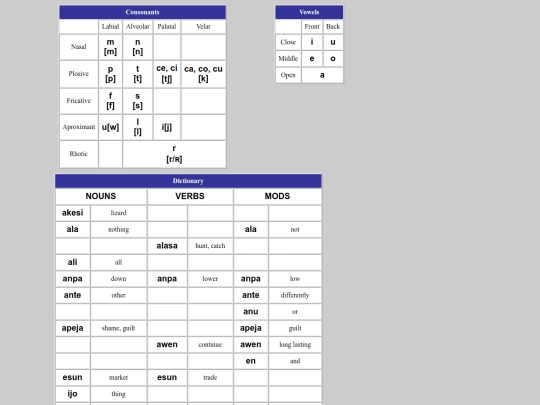This screenshot has width=540, height=405.
Task: Click the NOUNS column heading
Action: click(x=101, y=196)
